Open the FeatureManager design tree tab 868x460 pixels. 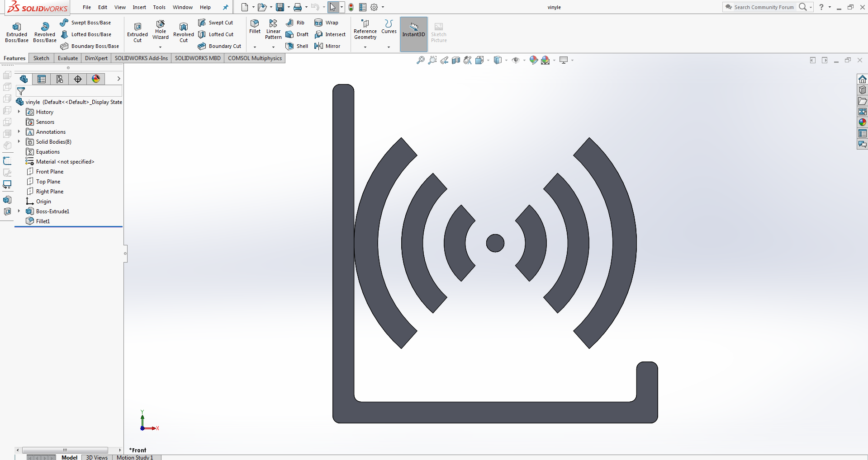pos(24,79)
